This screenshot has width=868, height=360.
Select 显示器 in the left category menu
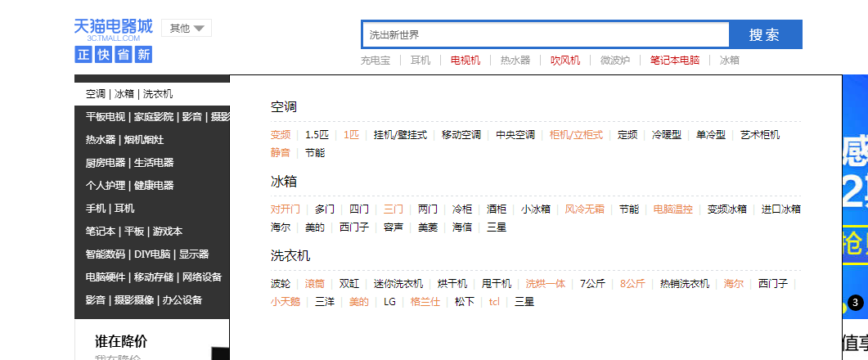coord(194,254)
